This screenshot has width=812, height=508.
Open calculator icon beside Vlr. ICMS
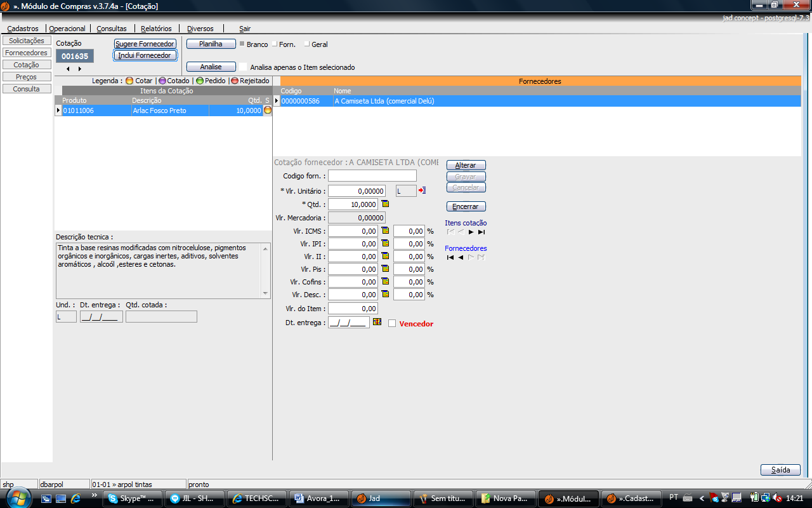[384, 231]
